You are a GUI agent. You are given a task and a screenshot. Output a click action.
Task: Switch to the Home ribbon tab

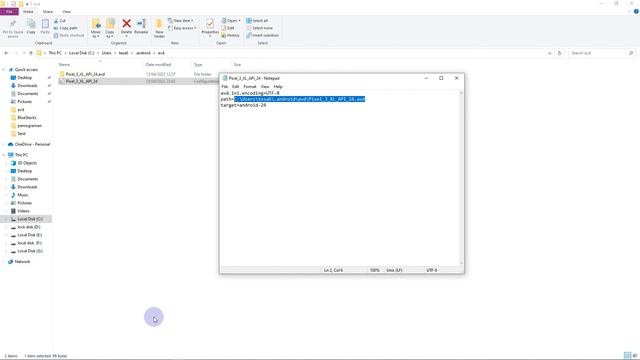click(28, 11)
